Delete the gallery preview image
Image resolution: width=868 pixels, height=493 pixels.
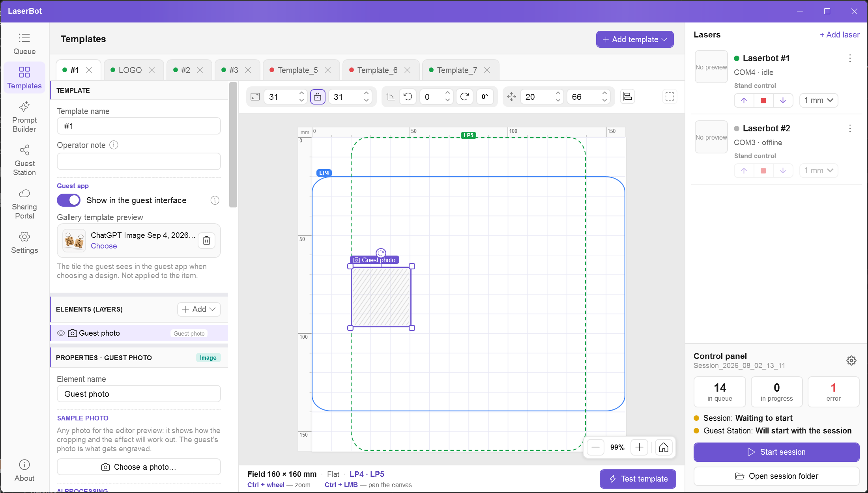point(206,241)
